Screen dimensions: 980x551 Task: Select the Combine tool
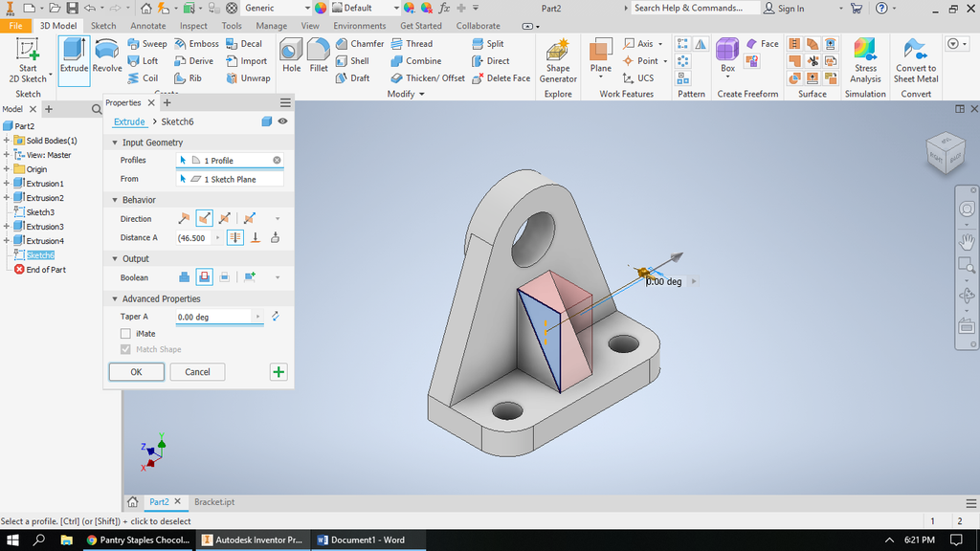(x=415, y=60)
